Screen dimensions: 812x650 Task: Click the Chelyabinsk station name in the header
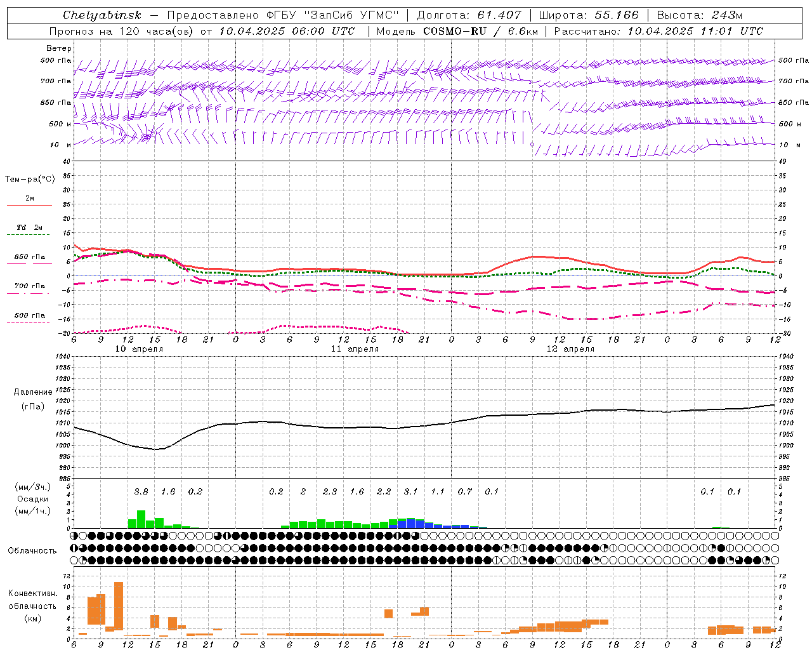(101, 15)
